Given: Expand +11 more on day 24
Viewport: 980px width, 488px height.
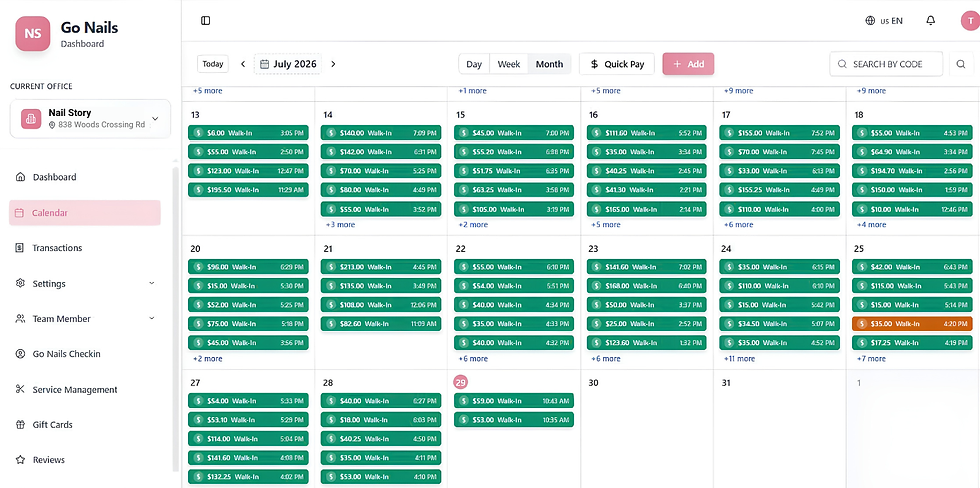Looking at the screenshot, I should (739, 359).
